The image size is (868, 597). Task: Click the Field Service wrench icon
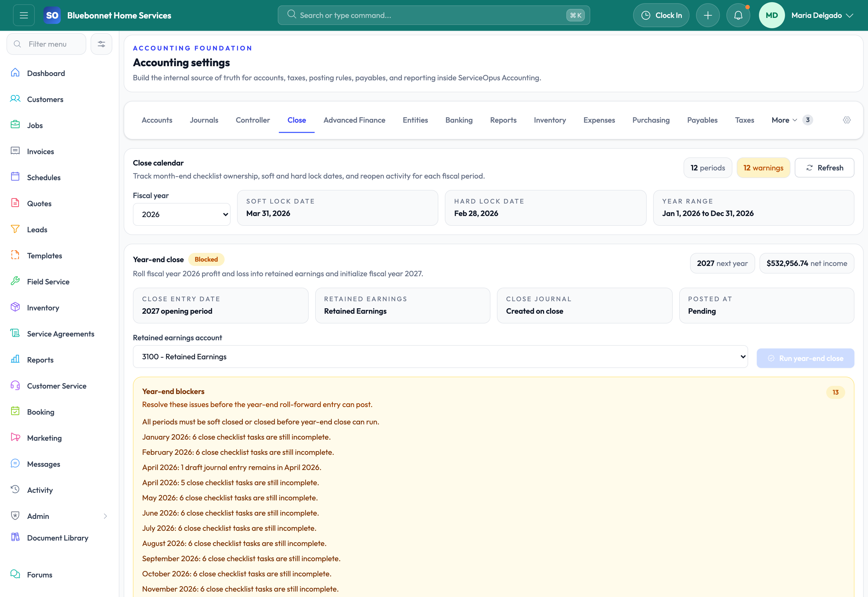(15, 281)
